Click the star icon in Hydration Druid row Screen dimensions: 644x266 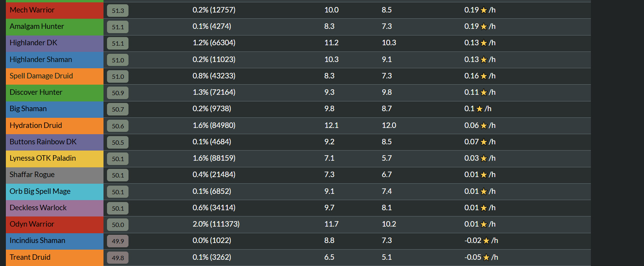tap(483, 126)
